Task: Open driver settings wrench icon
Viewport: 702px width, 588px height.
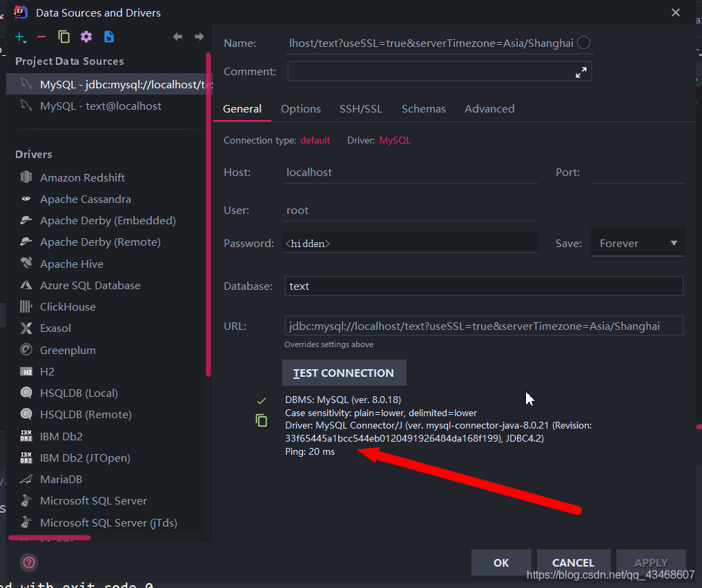Action: click(x=86, y=37)
